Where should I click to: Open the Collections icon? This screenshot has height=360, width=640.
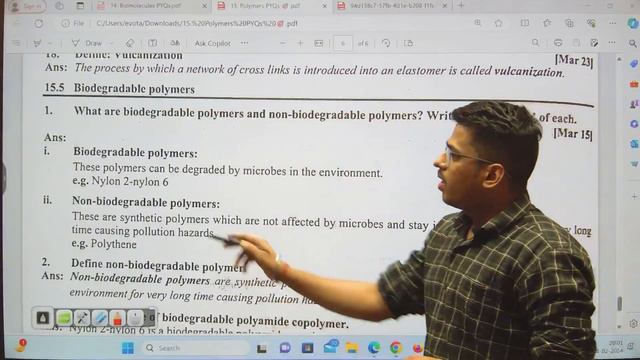(x=569, y=23)
